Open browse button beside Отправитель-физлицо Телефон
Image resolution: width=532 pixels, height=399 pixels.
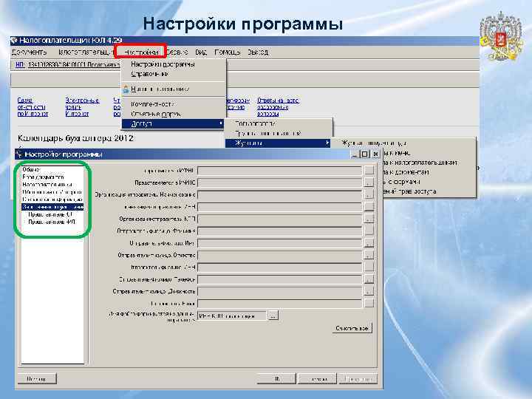tap(369, 279)
